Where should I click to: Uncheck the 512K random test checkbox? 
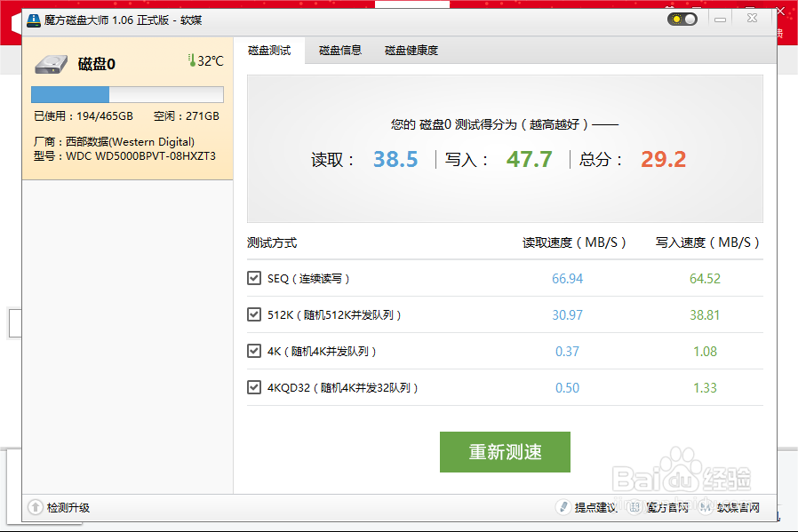click(253, 314)
